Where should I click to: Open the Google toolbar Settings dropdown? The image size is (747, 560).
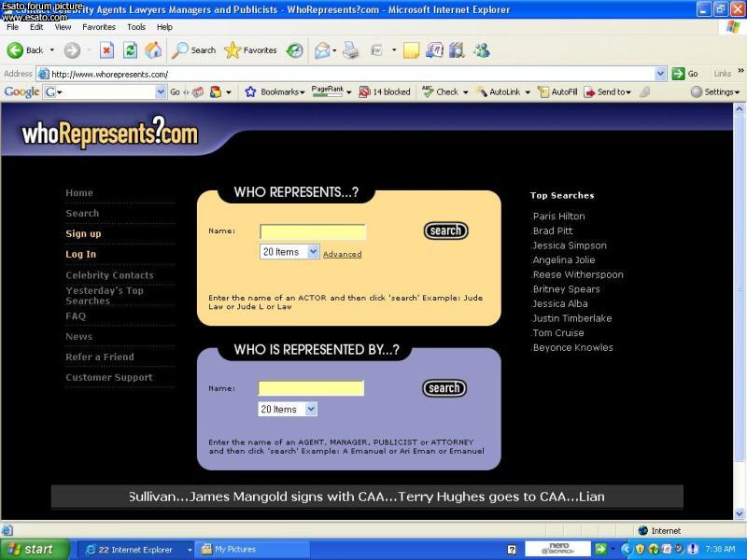pos(738,92)
